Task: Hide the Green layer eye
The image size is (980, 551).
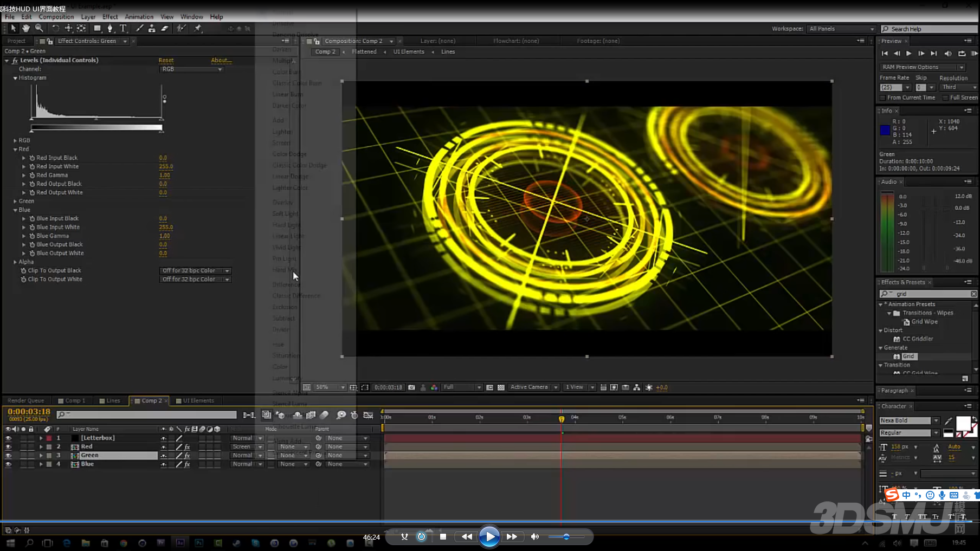Action: (8, 456)
